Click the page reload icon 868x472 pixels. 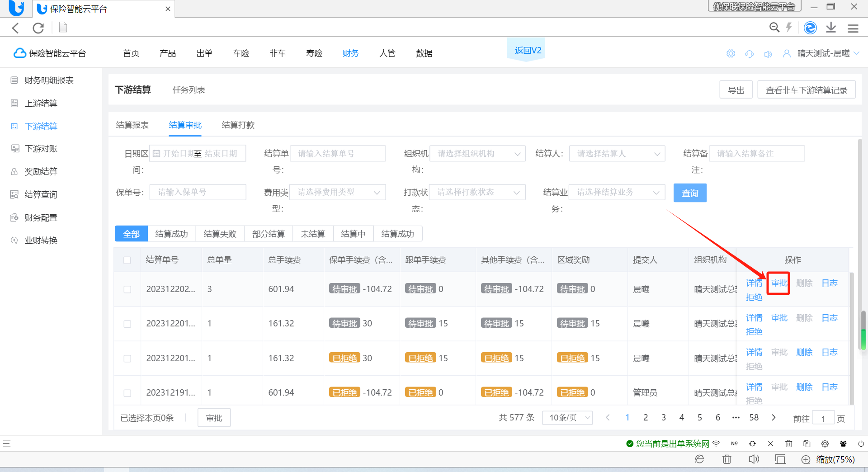(x=38, y=28)
